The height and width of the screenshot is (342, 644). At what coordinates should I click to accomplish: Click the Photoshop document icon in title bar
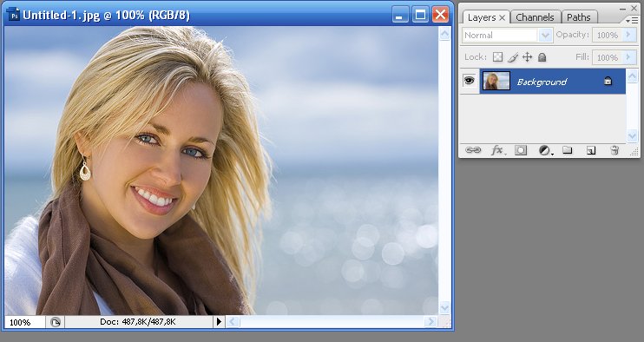pyautogui.click(x=14, y=16)
